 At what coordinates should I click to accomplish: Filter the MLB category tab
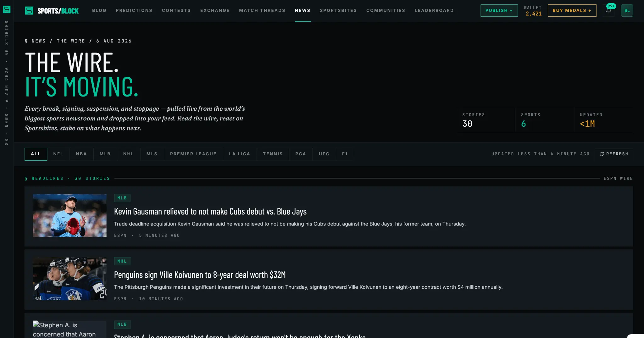click(x=105, y=154)
